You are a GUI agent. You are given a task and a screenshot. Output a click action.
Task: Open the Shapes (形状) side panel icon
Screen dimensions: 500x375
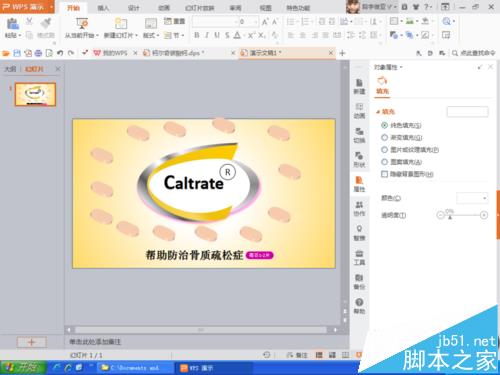point(359,159)
